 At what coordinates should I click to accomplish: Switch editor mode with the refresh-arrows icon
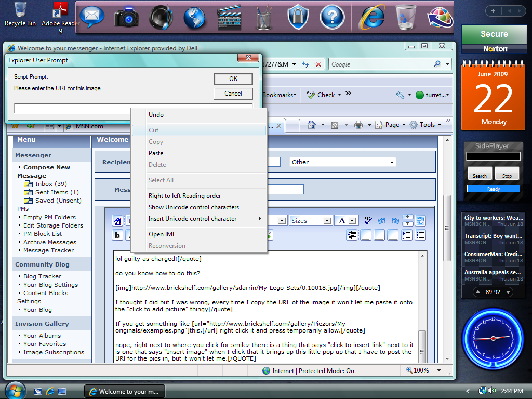tap(420, 221)
